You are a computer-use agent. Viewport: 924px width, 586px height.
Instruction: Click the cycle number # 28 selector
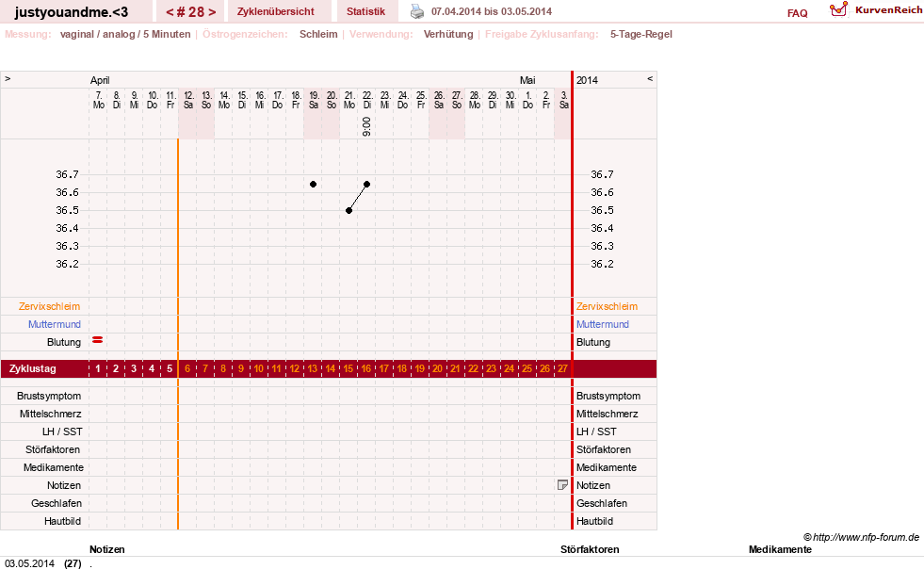point(191,12)
